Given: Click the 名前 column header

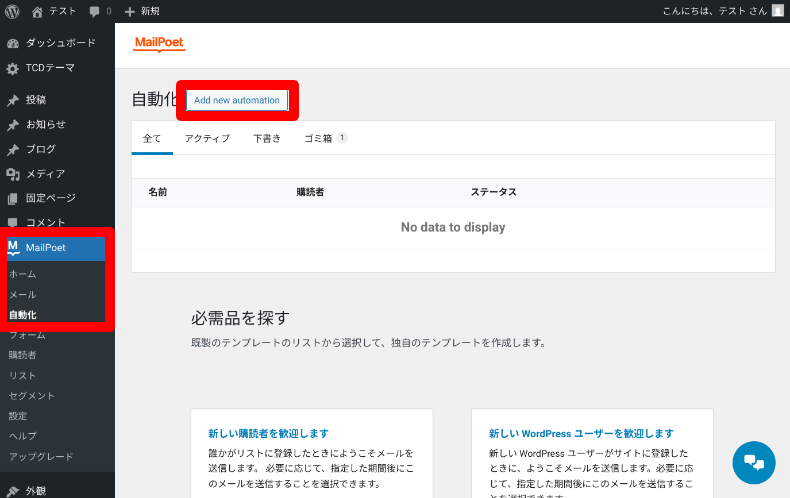Looking at the screenshot, I should coord(158,192).
